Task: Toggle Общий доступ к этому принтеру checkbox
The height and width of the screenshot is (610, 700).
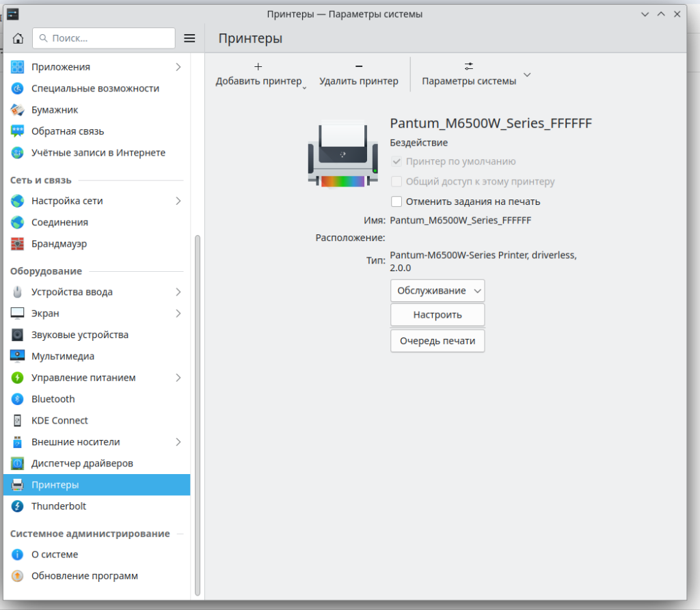Action: 396,182
